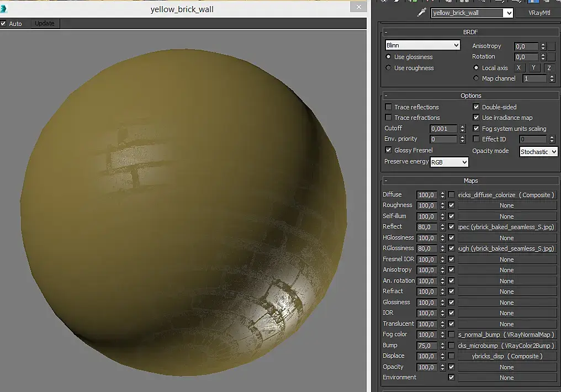Click the Update button
Screen dimensions: 561x392
click(45, 23)
